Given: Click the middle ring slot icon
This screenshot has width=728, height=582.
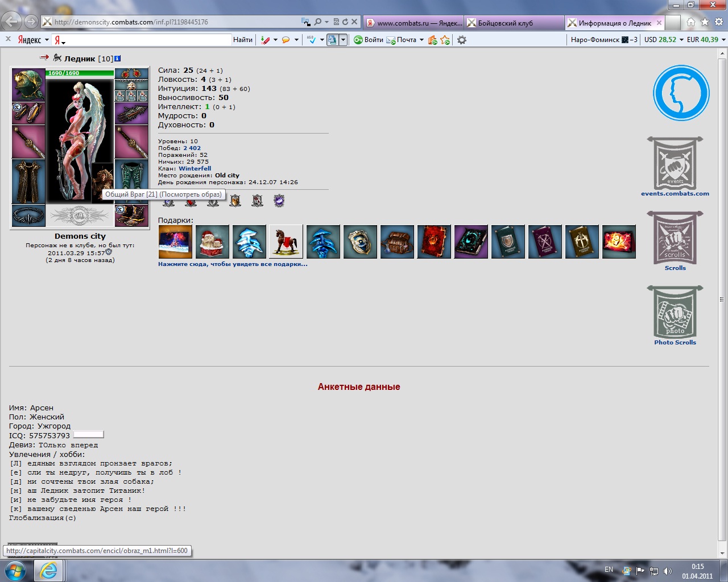Looking at the screenshot, I should click(x=131, y=97).
